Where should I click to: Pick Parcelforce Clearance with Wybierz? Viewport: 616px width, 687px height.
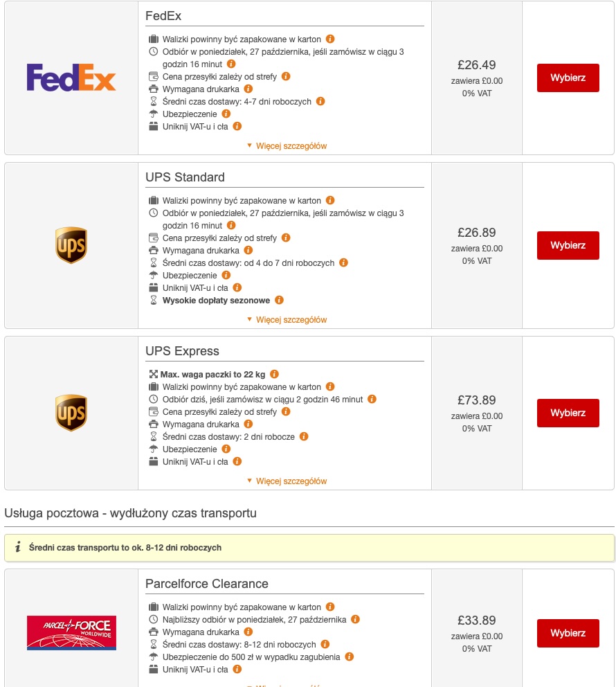click(568, 633)
